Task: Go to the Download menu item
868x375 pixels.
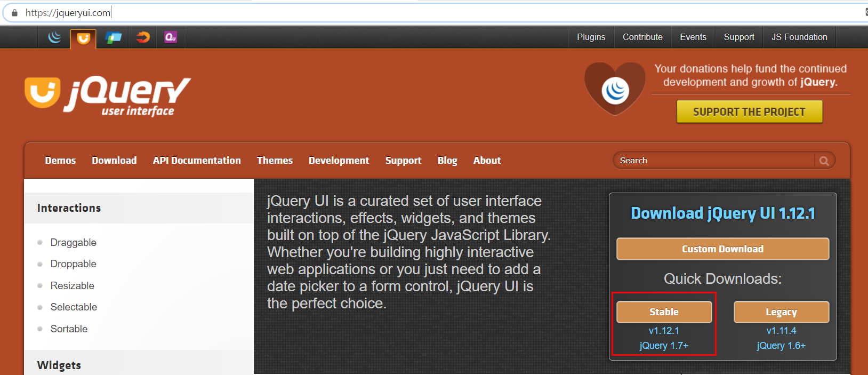Action: click(114, 161)
